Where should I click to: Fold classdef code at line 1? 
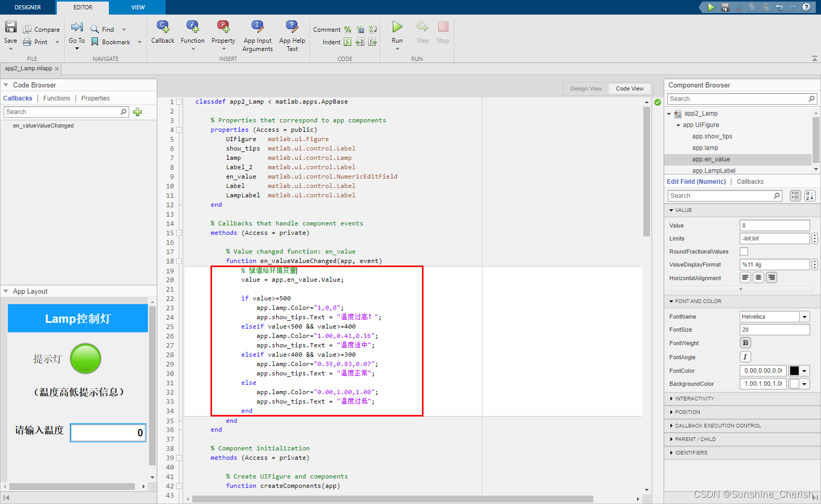click(179, 102)
